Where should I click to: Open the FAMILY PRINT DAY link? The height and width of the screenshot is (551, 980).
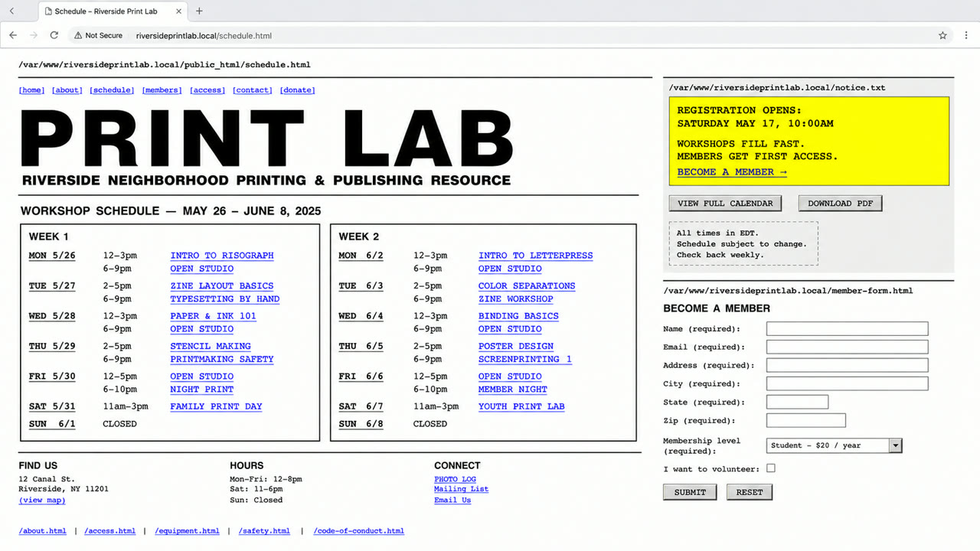coord(216,406)
